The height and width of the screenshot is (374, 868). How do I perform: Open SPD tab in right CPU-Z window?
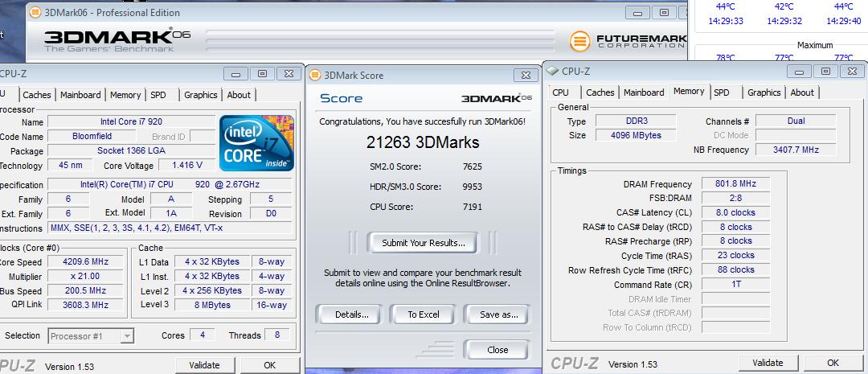[x=721, y=92]
